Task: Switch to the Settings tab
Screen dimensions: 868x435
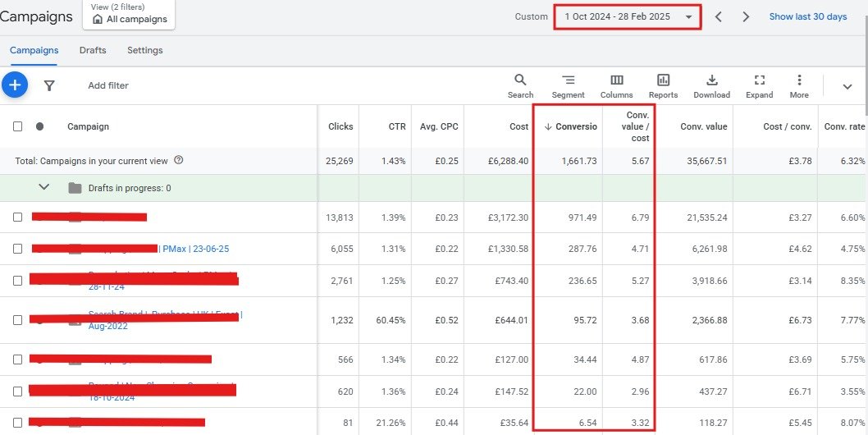Action: tap(144, 50)
